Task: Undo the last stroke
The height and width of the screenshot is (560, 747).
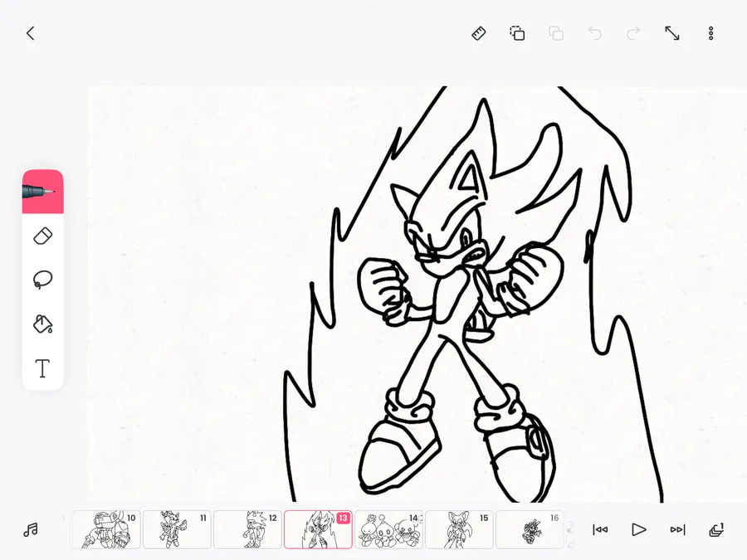Action: click(x=594, y=33)
